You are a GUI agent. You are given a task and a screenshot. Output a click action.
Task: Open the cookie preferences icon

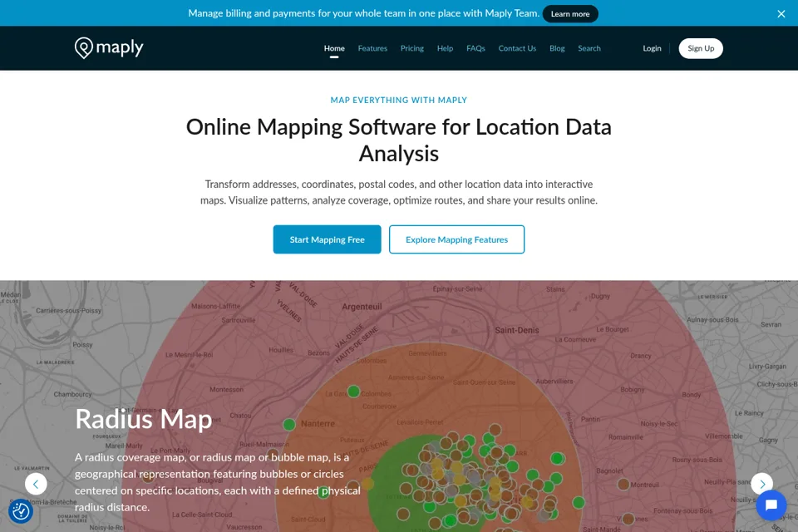coord(21,511)
